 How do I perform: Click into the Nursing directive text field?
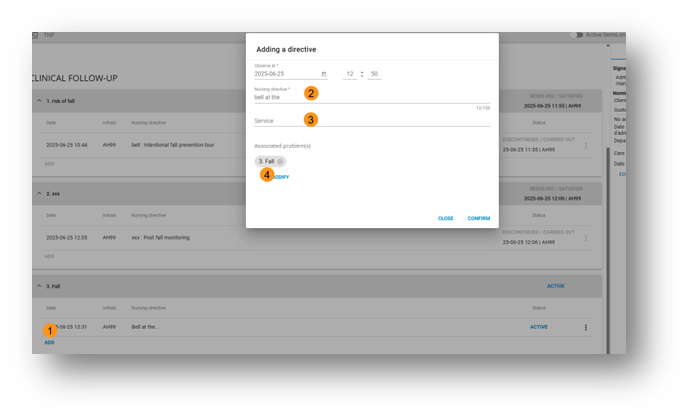(x=370, y=97)
